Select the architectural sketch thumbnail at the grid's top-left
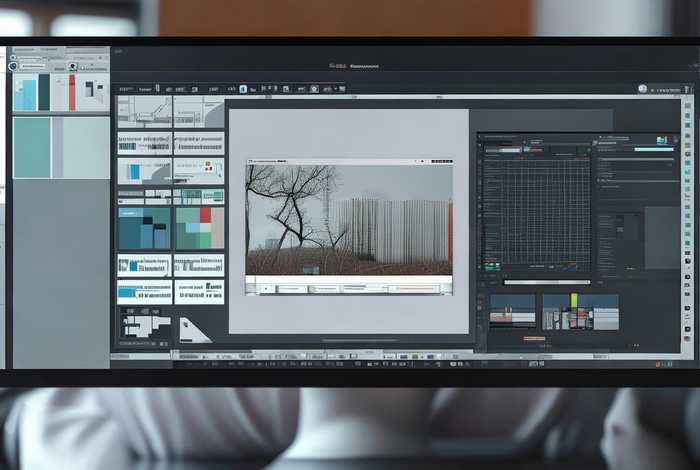This screenshot has height=470, width=700. (x=144, y=111)
